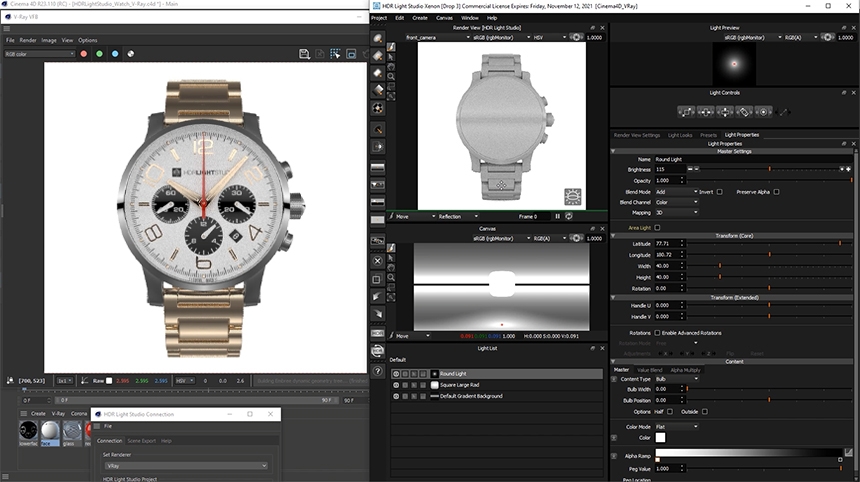Open the Blend Channel Color dropdown

[676, 202]
